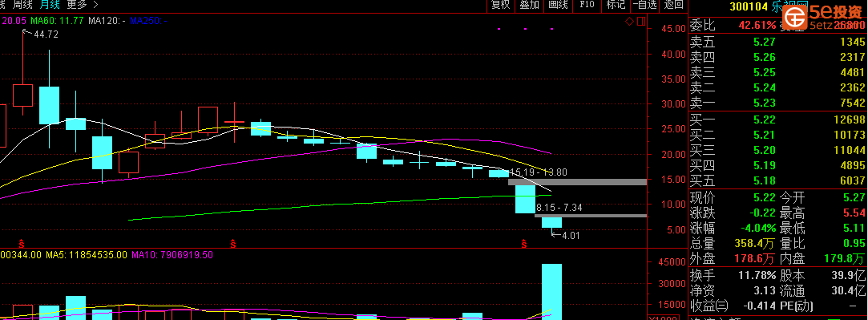Click the 标记 mark button
Image resolution: width=868 pixels, height=320 pixels.
[616, 5]
